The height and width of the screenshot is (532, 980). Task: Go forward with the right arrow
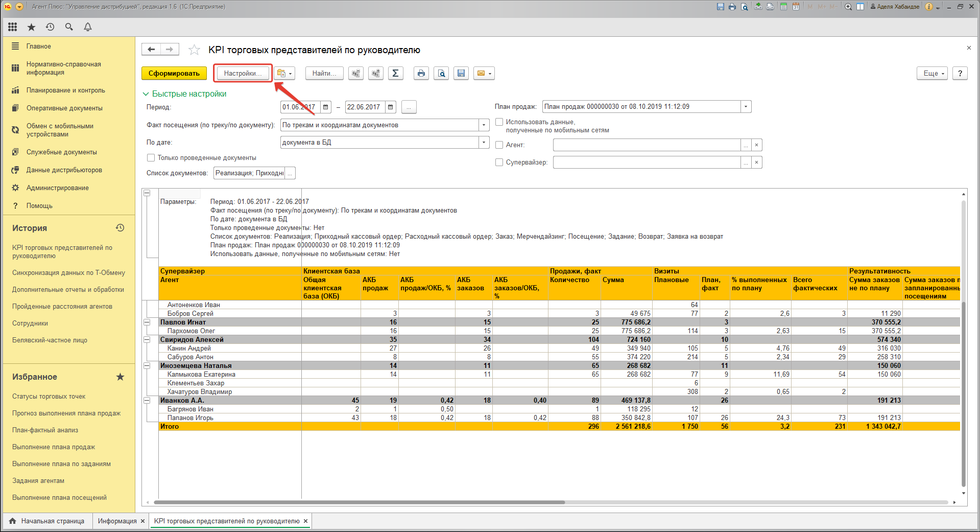(170, 50)
